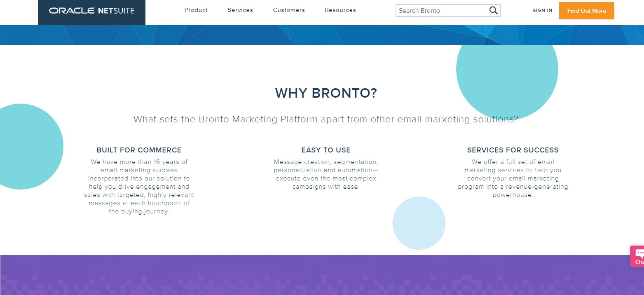Click the Search Bronto input field
Screen dimensions: 644x295
442,11
